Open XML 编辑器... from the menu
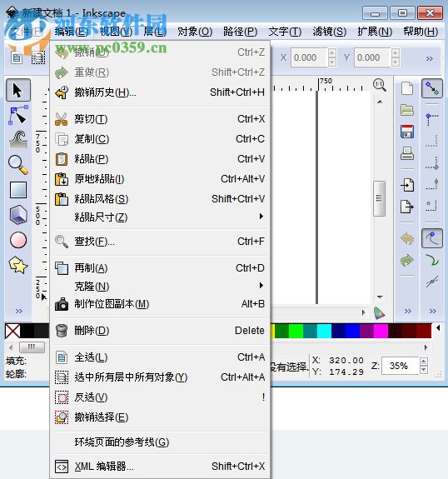The width and height of the screenshot is (448, 479). tap(160, 467)
